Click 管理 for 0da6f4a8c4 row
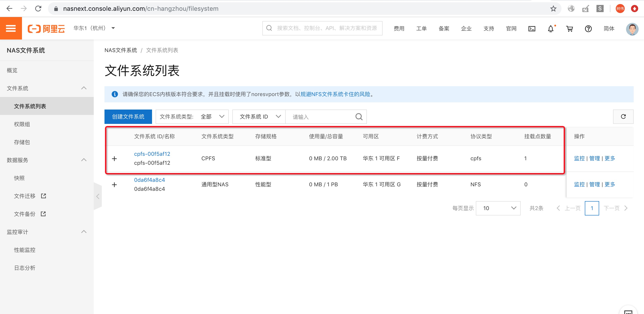Screen dimensions: 644x314 click(594, 184)
